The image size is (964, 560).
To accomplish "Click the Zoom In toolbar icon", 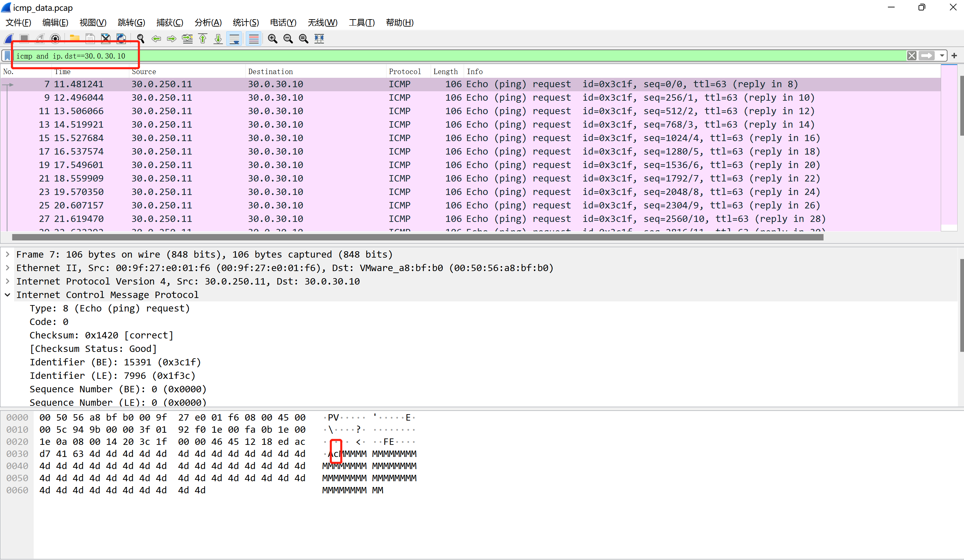I will 272,39.
